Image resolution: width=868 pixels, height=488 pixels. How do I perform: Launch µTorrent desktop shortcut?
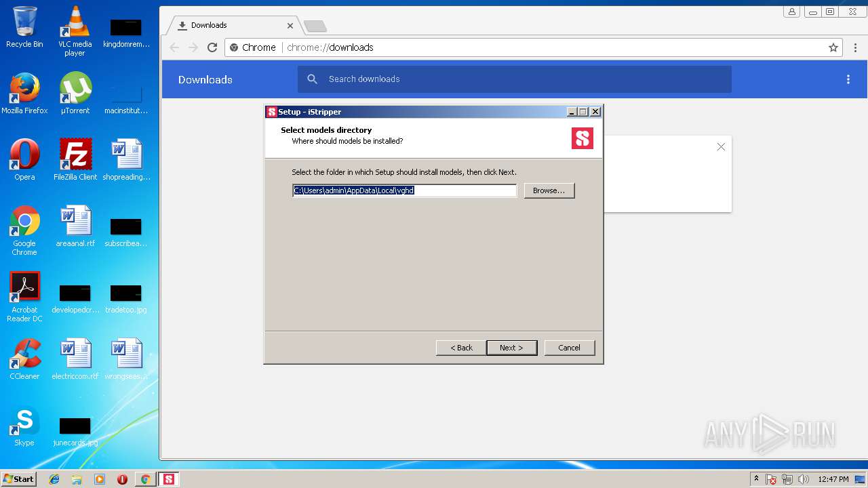[x=75, y=94]
